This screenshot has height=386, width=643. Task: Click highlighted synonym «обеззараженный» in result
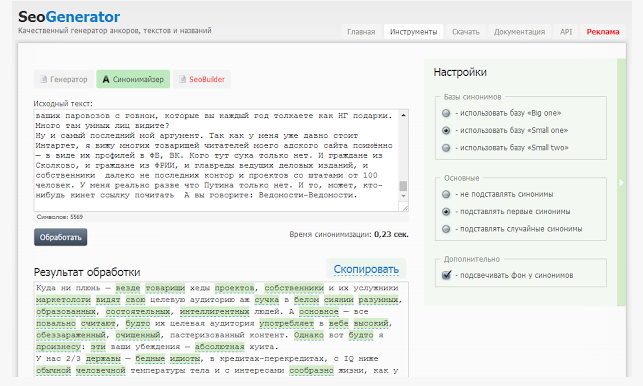(x=71, y=335)
